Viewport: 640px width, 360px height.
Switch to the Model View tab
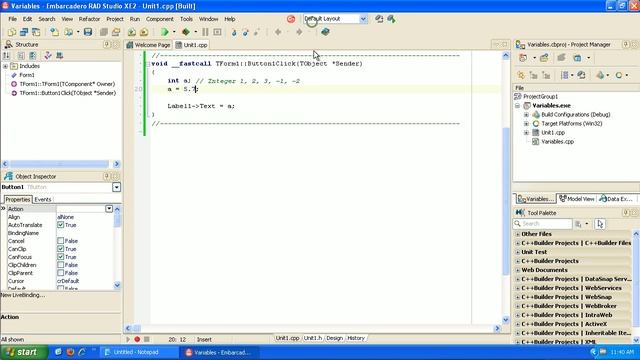[x=576, y=199]
